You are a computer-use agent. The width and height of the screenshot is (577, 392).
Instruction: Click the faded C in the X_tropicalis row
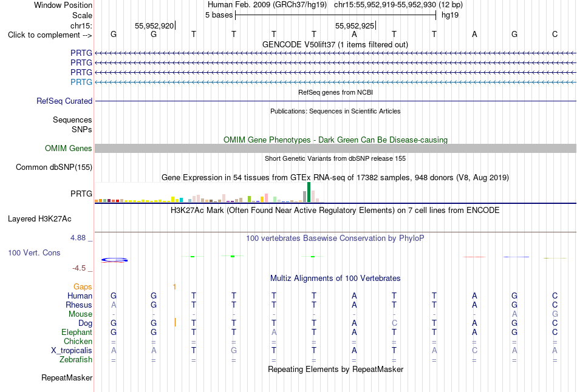click(474, 351)
